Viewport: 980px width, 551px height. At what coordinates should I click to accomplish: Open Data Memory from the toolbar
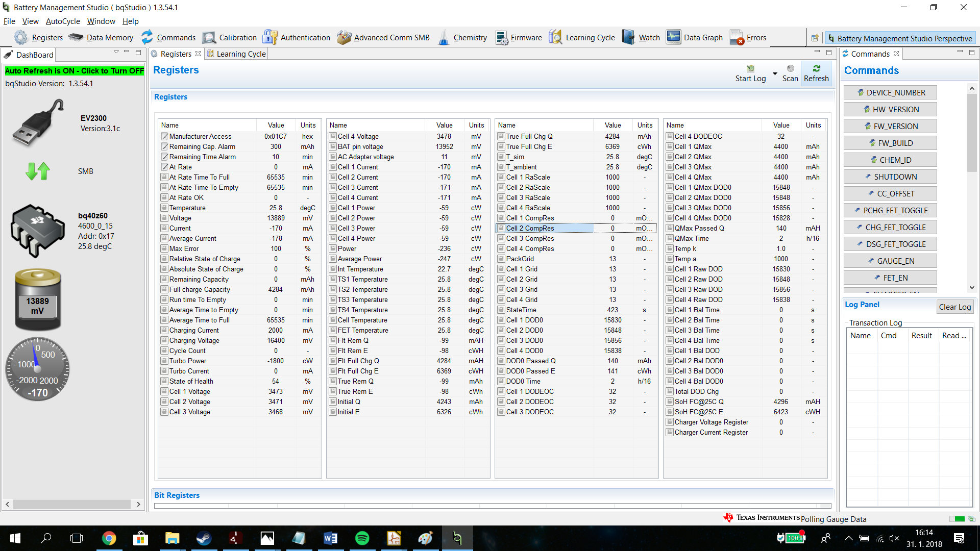click(x=101, y=37)
